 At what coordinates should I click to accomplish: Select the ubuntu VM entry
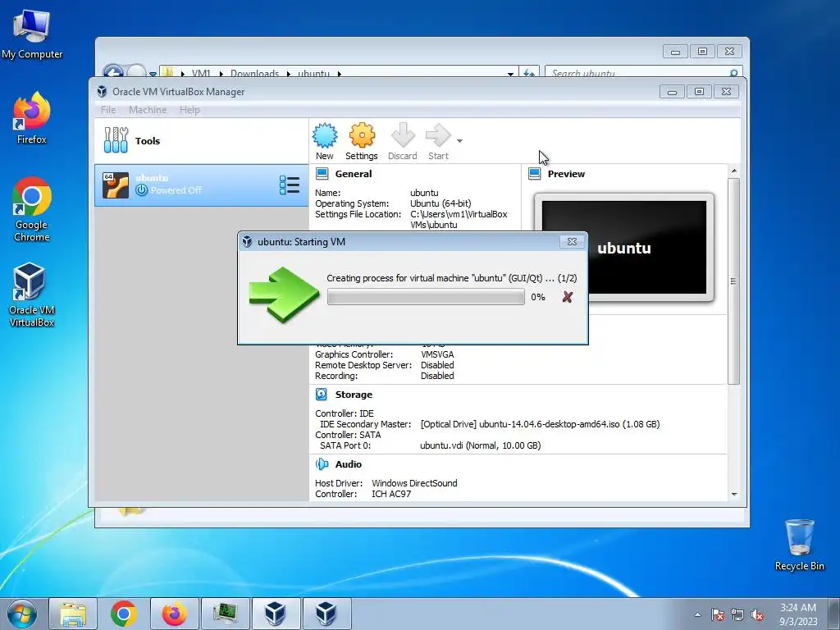pos(202,185)
